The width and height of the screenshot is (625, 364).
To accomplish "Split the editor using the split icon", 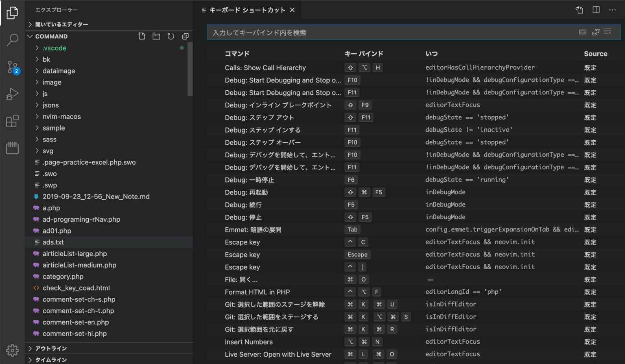I will (x=596, y=10).
